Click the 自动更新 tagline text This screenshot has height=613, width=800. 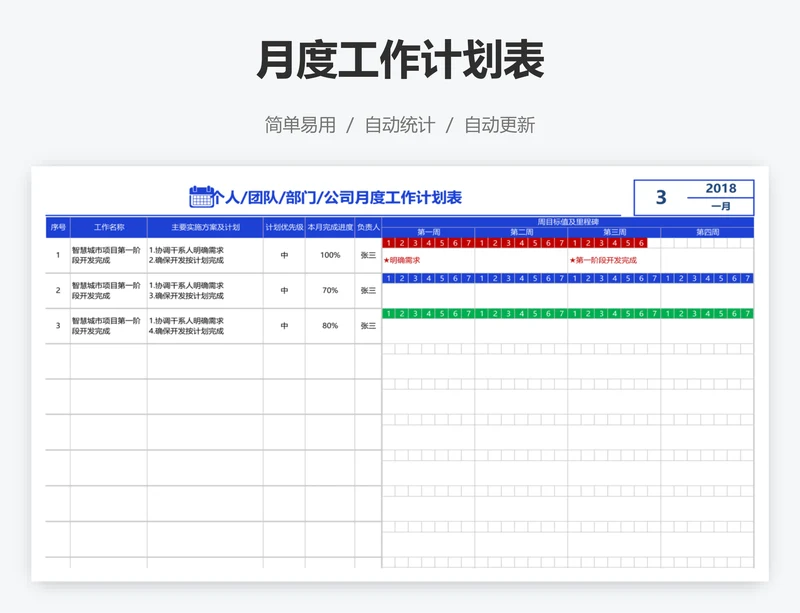coord(499,125)
